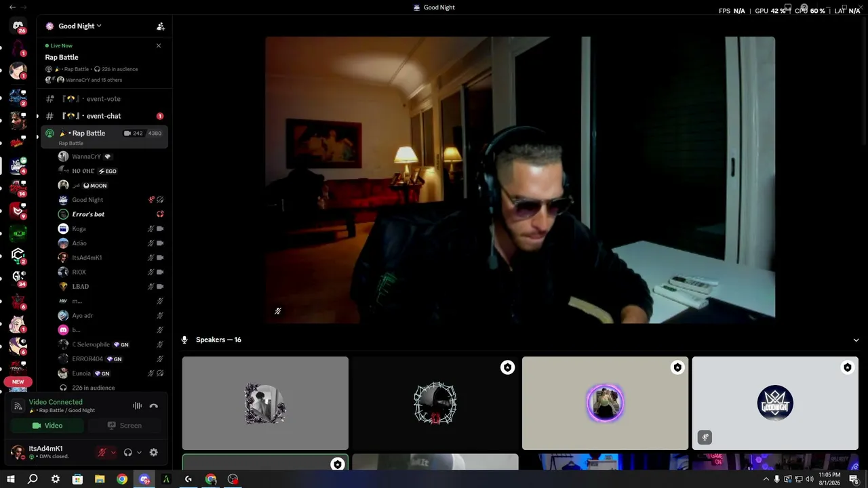Open the Windows Start menu

coord(10,479)
